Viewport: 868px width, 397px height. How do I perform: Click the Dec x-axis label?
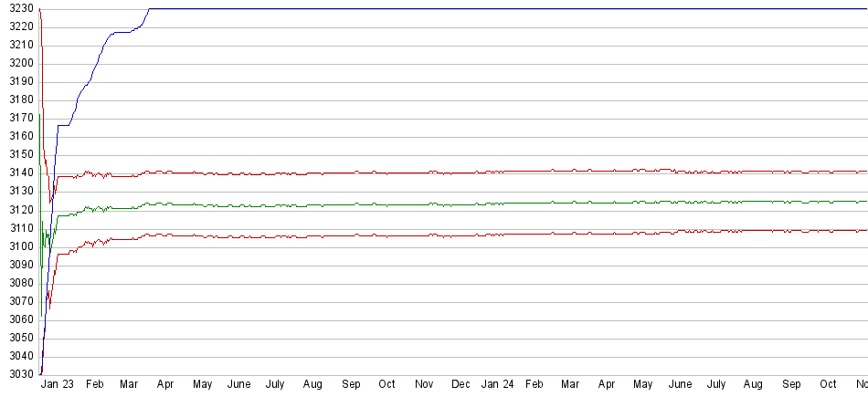point(460,385)
